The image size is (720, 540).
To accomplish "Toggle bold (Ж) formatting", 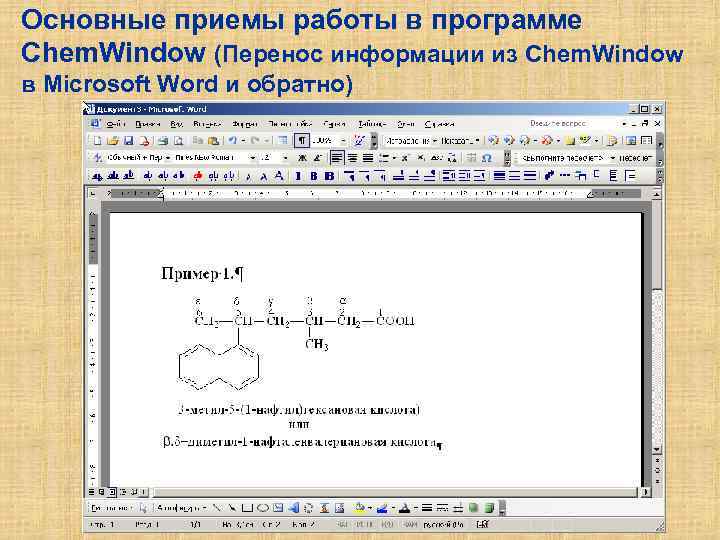I will coord(302,158).
